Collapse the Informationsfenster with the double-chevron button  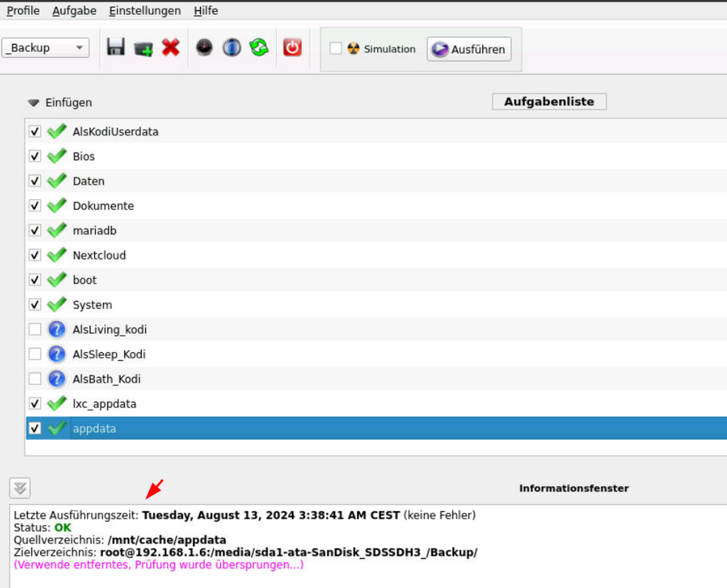click(x=20, y=488)
